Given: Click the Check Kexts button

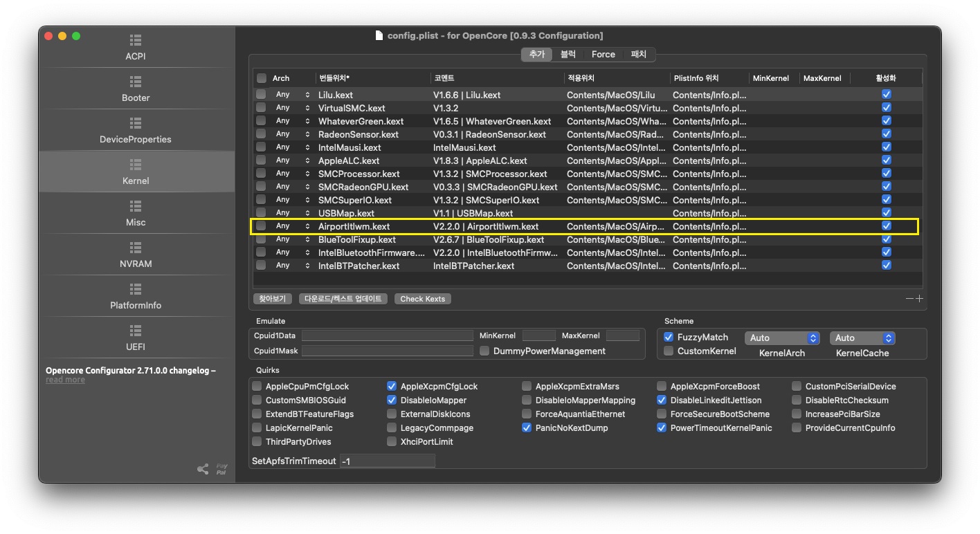Looking at the screenshot, I should 423,299.
